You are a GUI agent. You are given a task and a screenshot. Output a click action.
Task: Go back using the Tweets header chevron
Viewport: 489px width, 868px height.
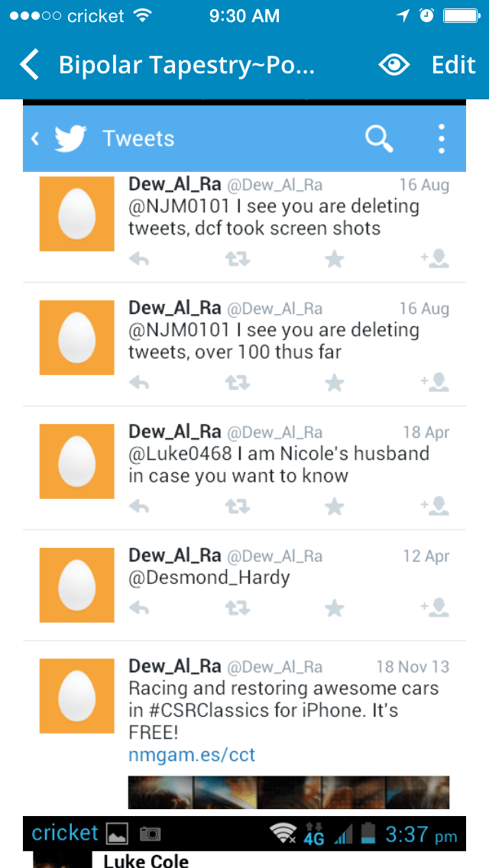pyautogui.click(x=35, y=138)
